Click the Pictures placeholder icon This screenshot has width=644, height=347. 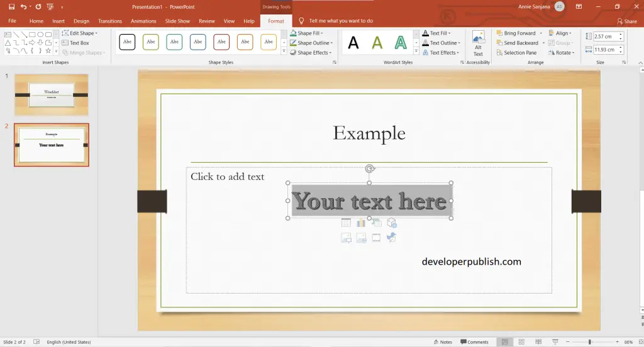click(347, 238)
